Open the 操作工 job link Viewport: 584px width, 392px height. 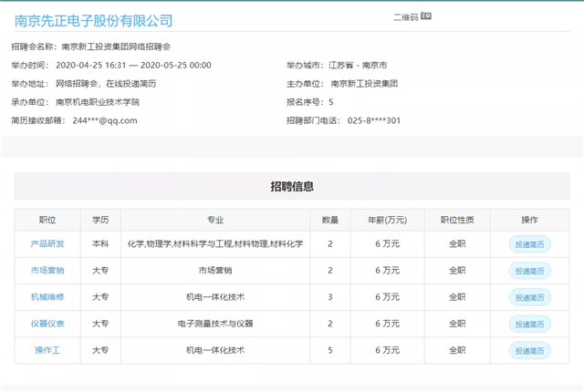[x=47, y=350]
